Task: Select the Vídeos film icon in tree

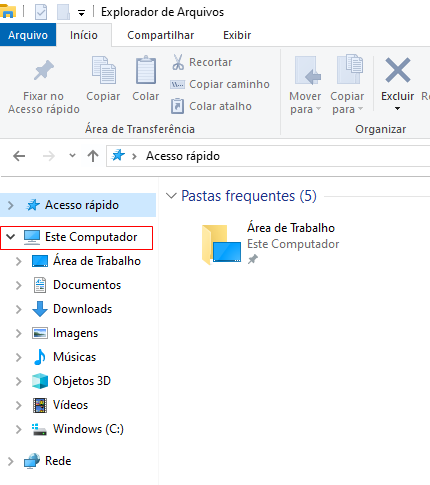Action: click(40, 405)
